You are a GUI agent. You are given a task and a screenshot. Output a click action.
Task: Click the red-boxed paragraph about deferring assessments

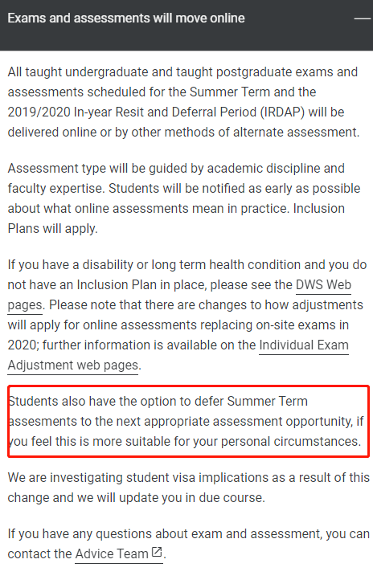pyautogui.click(x=186, y=422)
